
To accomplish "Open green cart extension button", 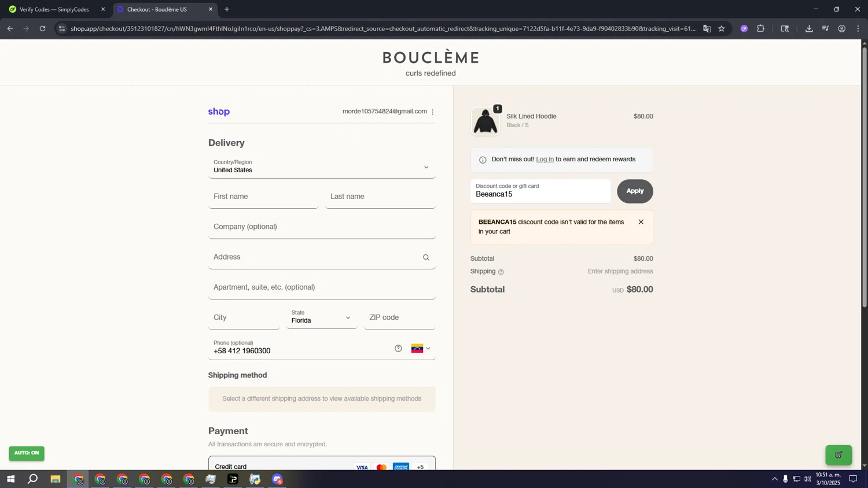I will (x=838, y=455).
